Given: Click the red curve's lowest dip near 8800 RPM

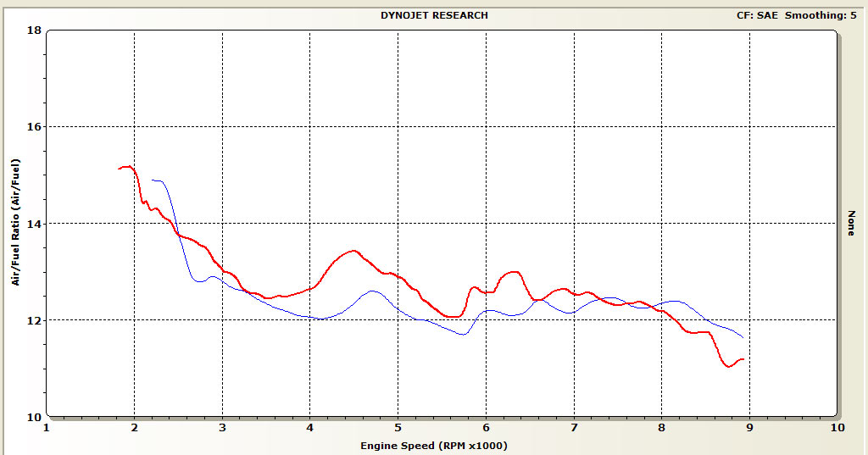Looking at the screenshot, I should click(729, 367).
